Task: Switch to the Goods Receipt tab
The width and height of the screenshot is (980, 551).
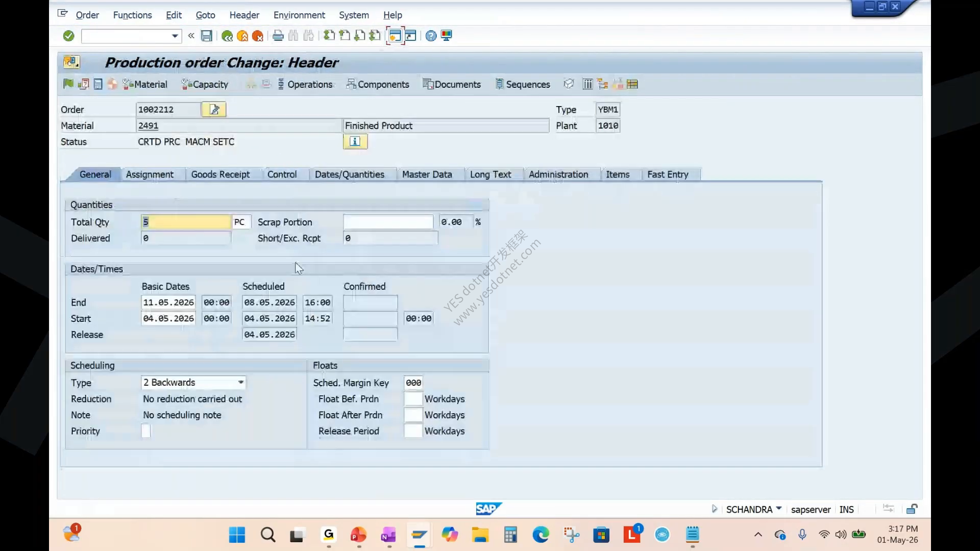Action: (220, 174)
